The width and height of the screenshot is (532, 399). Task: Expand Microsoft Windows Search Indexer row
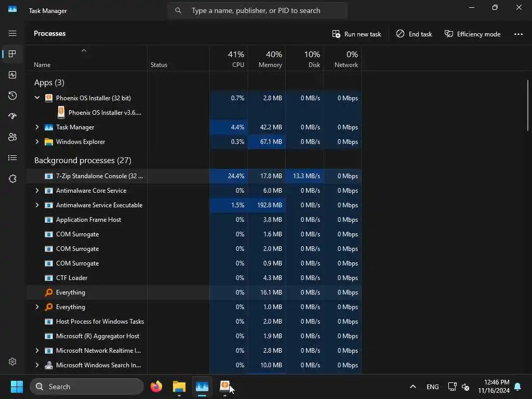tap(37, 365)
